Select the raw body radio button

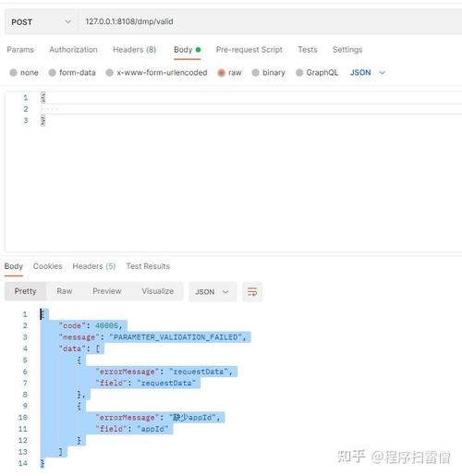(x=221, y=73)
